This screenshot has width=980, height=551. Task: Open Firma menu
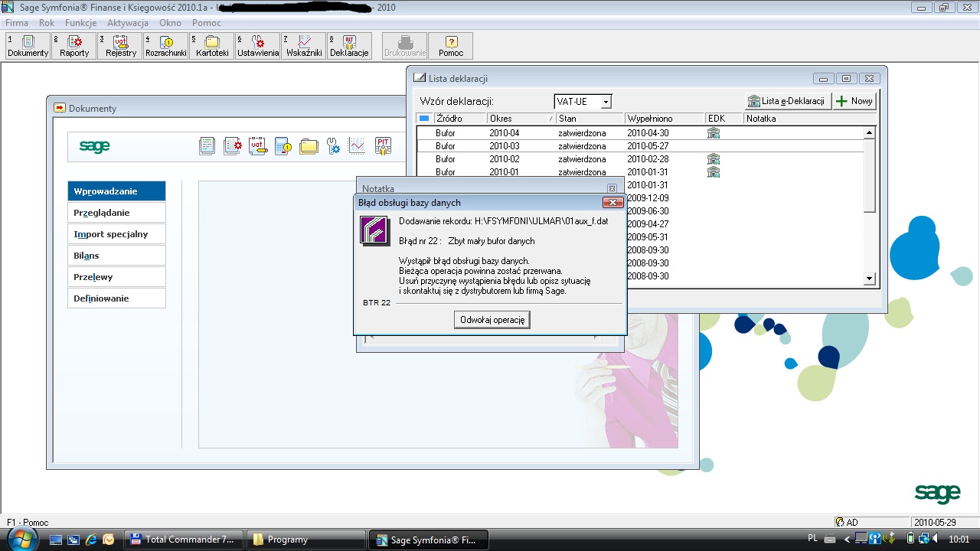click(17, 23)
